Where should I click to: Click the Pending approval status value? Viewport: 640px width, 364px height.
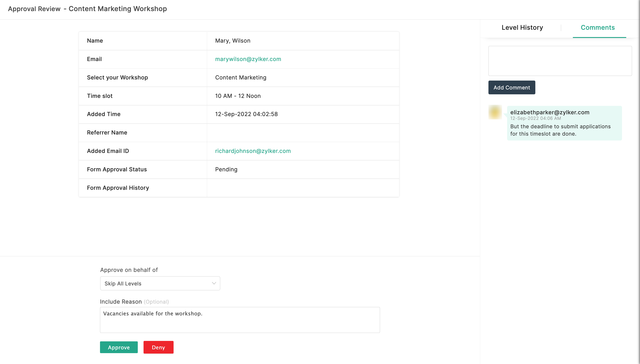click(226, 170)
